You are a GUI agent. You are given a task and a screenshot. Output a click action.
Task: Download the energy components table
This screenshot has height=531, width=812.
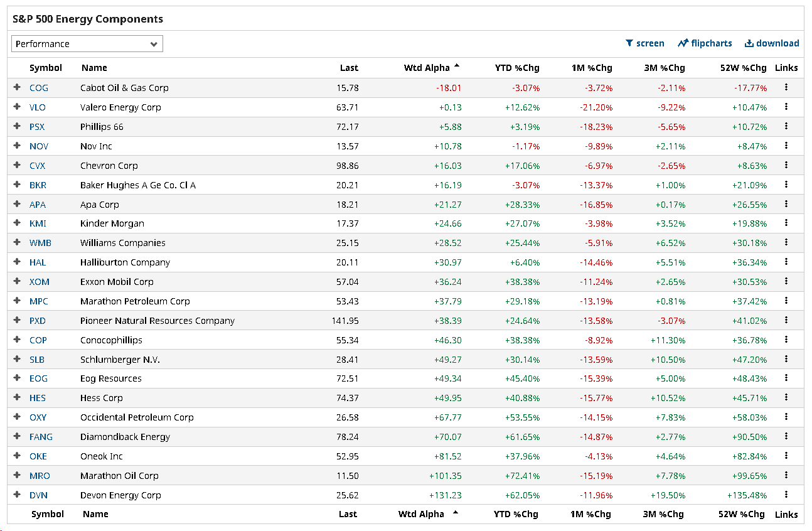(x=772, y=43)
